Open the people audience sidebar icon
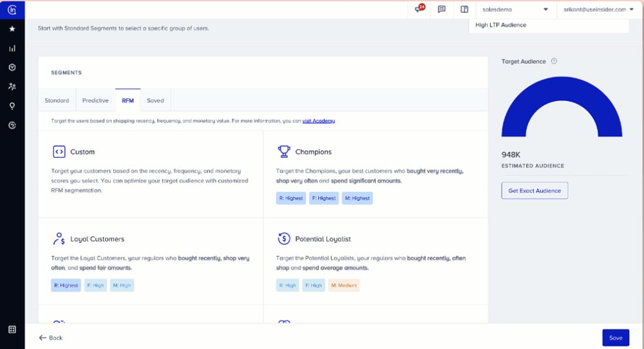This screenshot has width=644, height=349. tap(12, 87)
